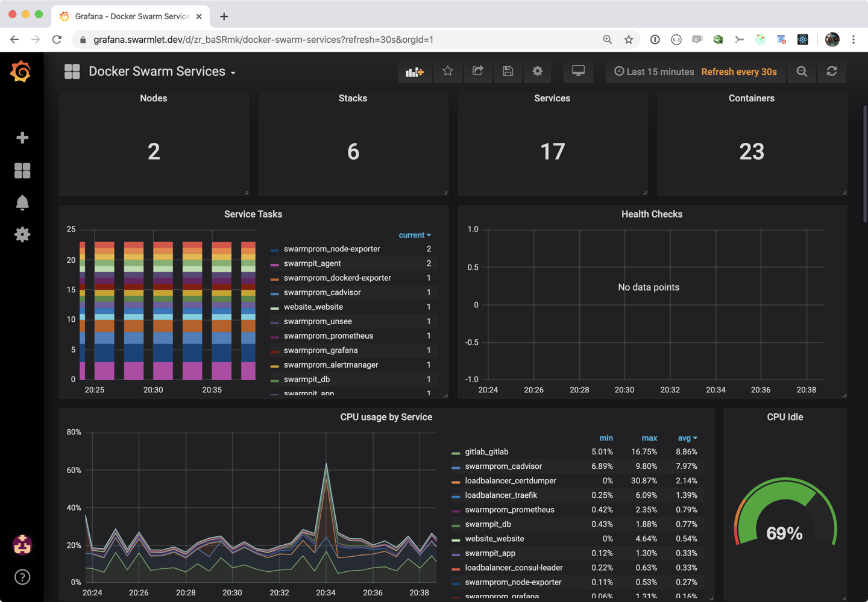Open the Create plus menu in the sidebar
Viewport: 868px width, 602px height.
(x=22, y=138)
